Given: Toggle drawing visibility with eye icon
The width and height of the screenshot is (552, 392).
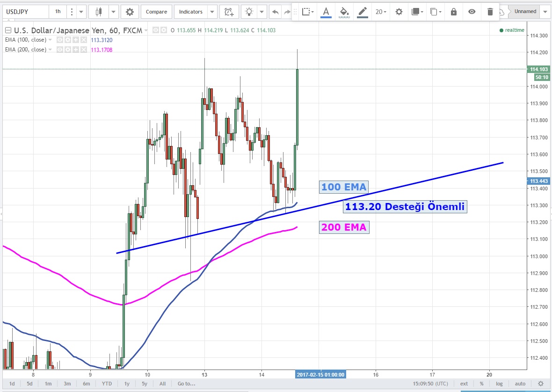Looking at the screenshot, I should point(472,12).
